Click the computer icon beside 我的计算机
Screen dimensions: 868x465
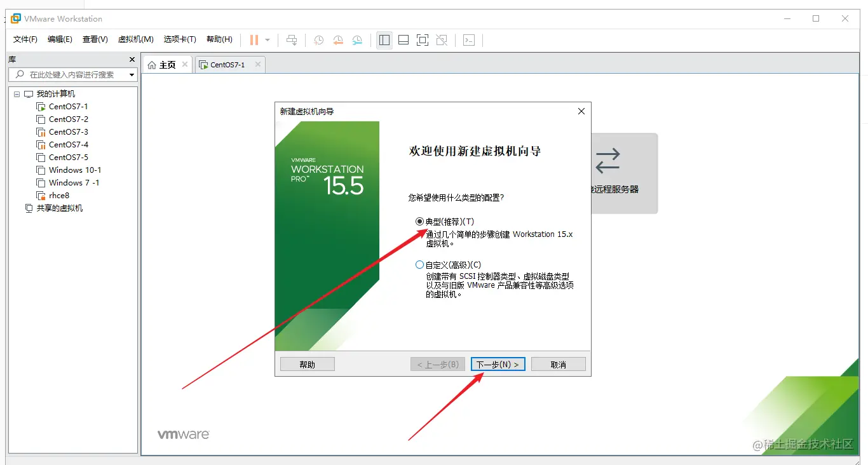(28, 94)
